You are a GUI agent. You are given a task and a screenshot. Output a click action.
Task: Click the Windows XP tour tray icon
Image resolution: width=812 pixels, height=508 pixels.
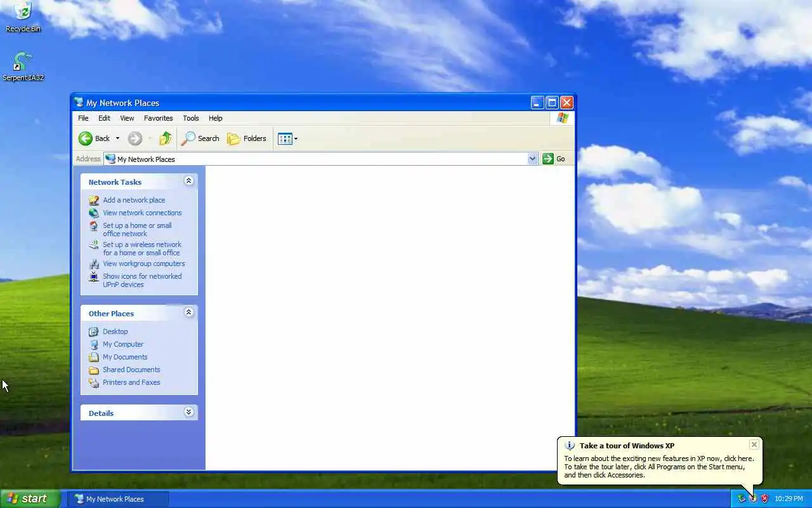(753, 498)
